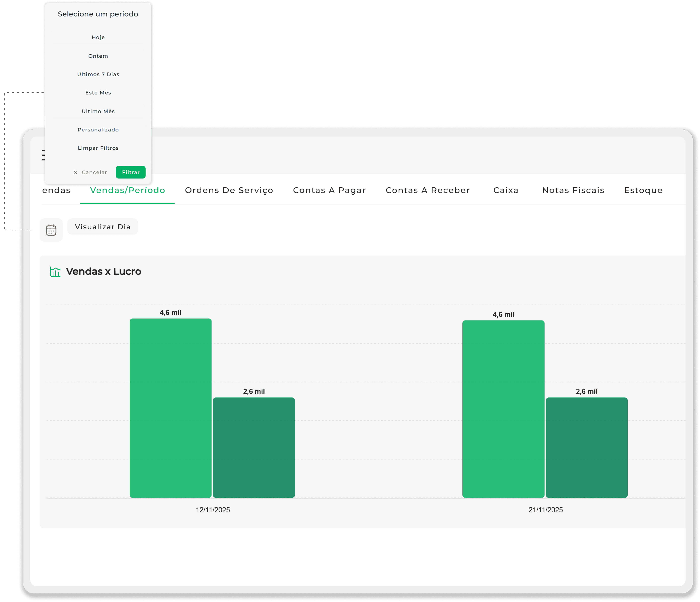
Task: Switch to the Ordens De Serviço tab
Action: click(229, 190)
